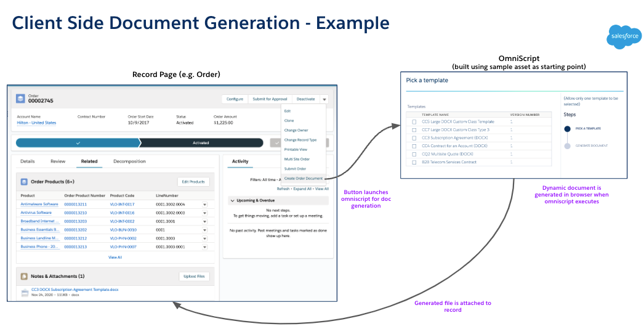Click the Upload Files button
Image resolution: width=644 pixels, height=329 pixels.
[195, 277]
